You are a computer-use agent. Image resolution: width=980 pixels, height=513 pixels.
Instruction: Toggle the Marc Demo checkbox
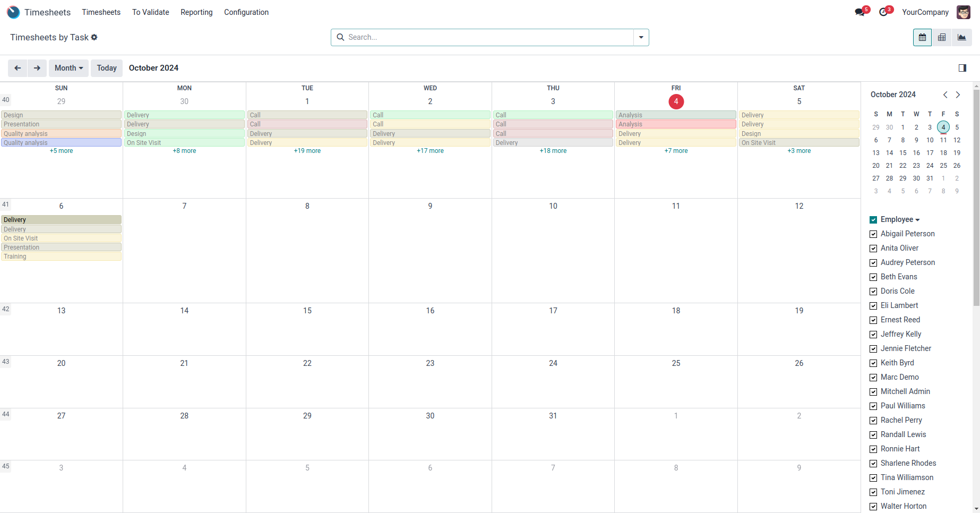coord(873,378)
